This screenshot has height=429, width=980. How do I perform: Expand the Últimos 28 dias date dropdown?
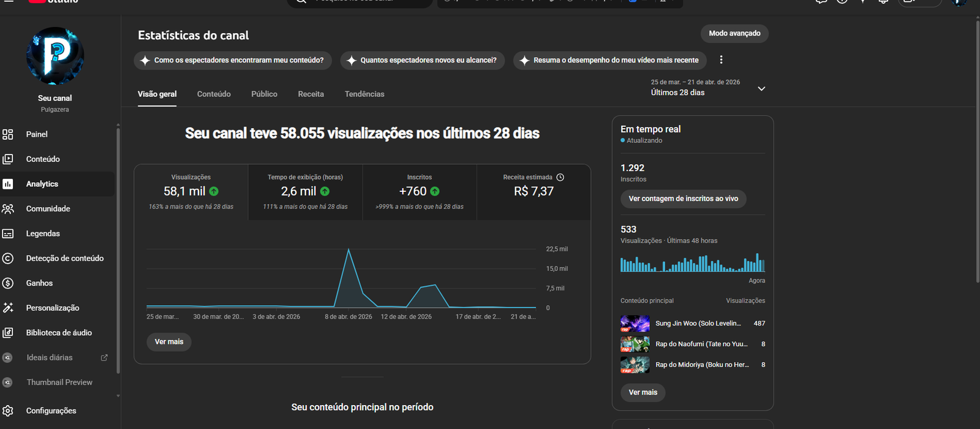[761, 89]
